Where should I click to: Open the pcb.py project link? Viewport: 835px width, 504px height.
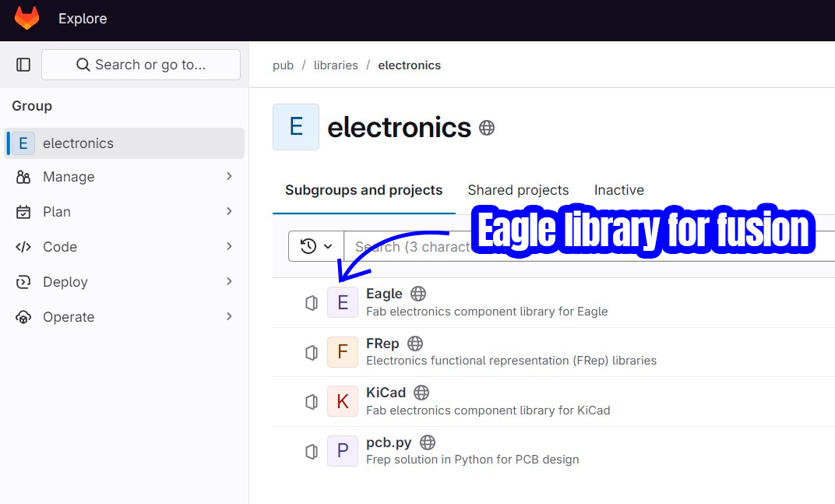point(389,442)
